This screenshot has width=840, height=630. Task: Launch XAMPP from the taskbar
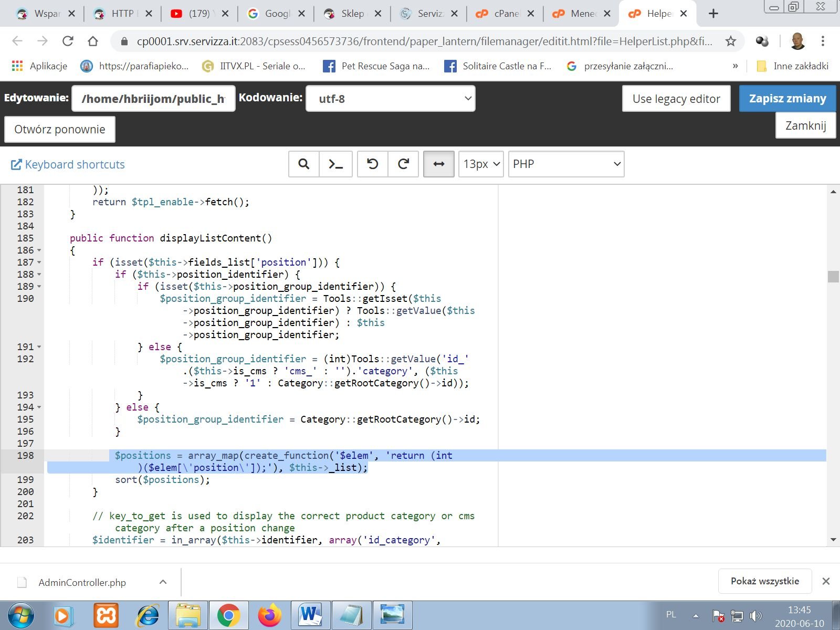106,615
